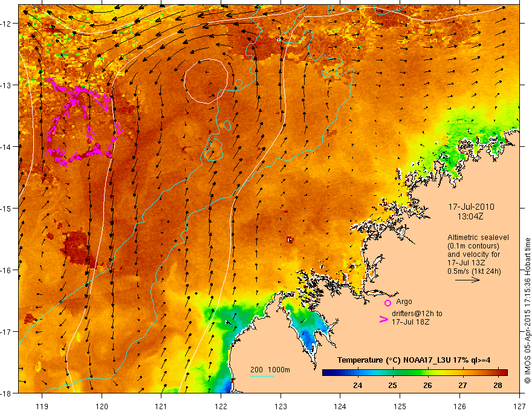Image resolution: width=532 pixels, height=411 pixels.
Task: Click the longitude axis label 125
Action: (x=400, y=406)
